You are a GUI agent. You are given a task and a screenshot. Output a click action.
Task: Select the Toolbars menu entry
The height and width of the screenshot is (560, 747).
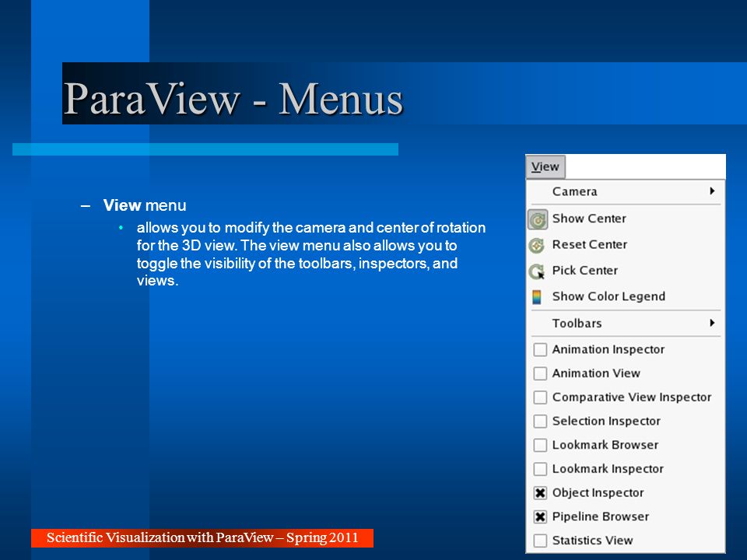pos(625,324)
